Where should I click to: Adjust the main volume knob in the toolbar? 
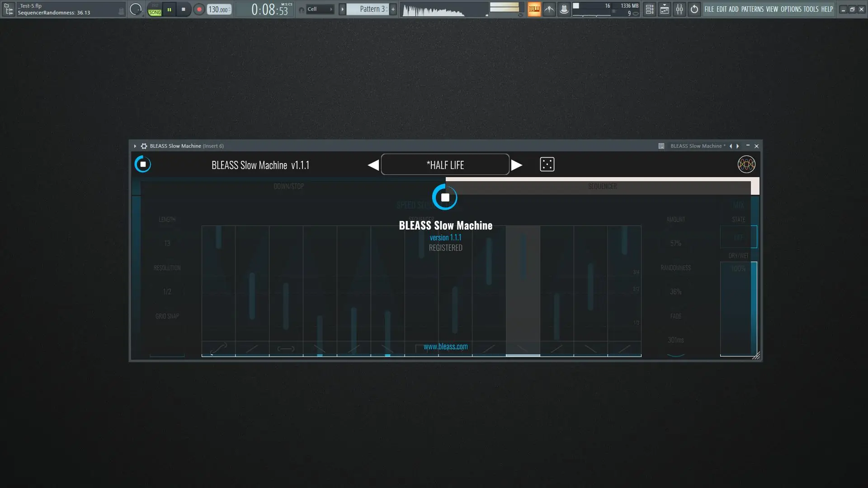tap(135, 9)
